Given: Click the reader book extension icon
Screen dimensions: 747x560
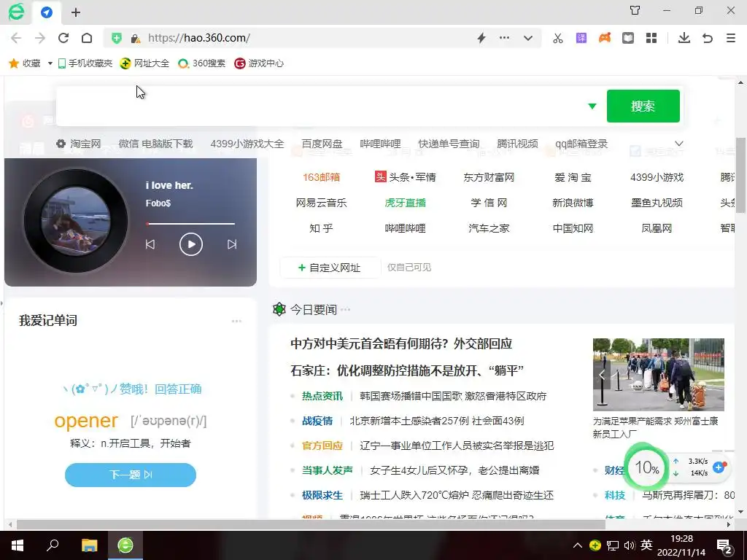Looking at the screenshot, I should pyautogui.click(x=628, y=38).
